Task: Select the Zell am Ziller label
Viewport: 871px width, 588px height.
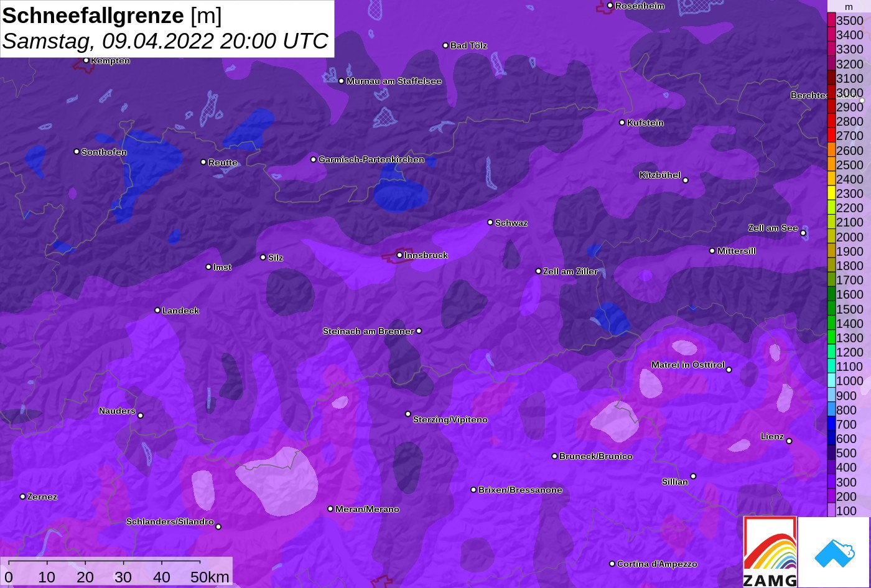Action: (570, 271)
